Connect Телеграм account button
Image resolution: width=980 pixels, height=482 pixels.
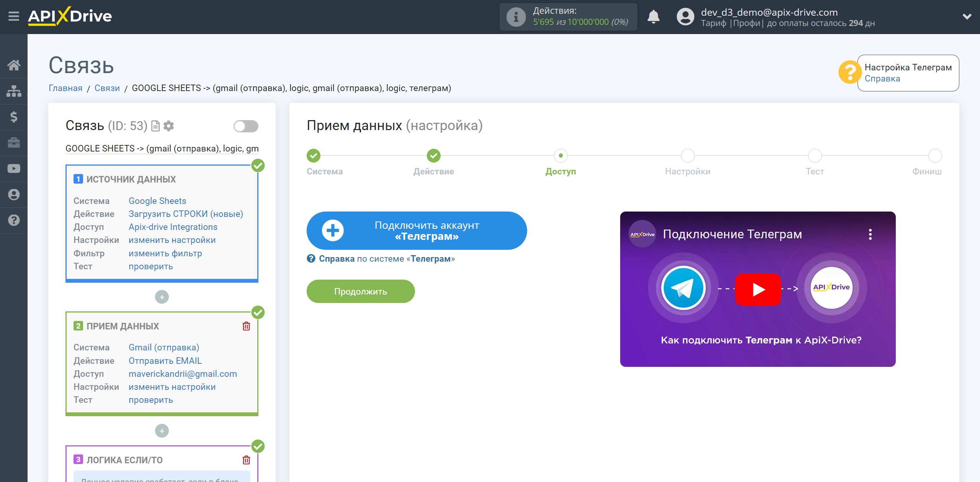(x=416, y=231)
